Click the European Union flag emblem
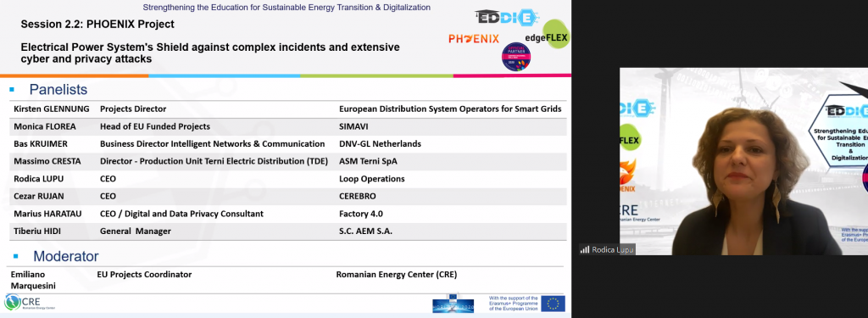868x318 pixels. pyautogui.click(x=553, y=303)
